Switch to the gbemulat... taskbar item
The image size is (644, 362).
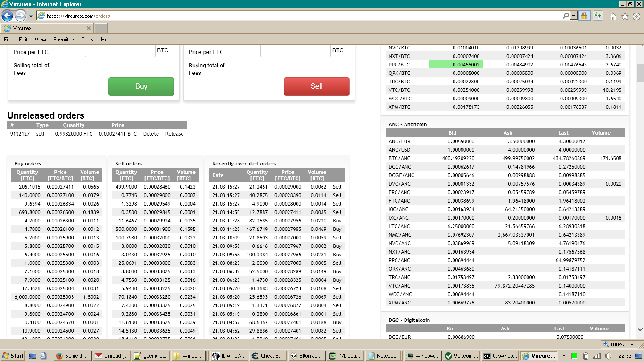click(x=150, y=356)
